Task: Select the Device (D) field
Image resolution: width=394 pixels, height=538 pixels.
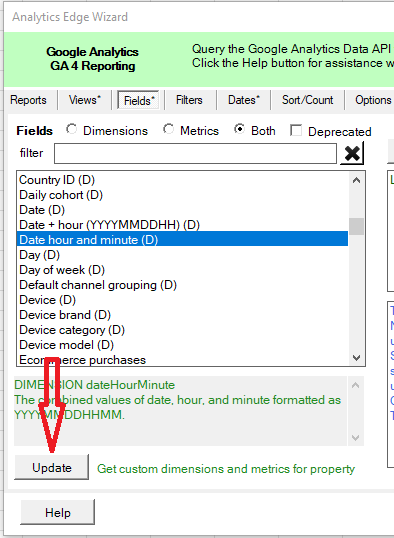Action: pyautogui.click(x=182, y=300)
